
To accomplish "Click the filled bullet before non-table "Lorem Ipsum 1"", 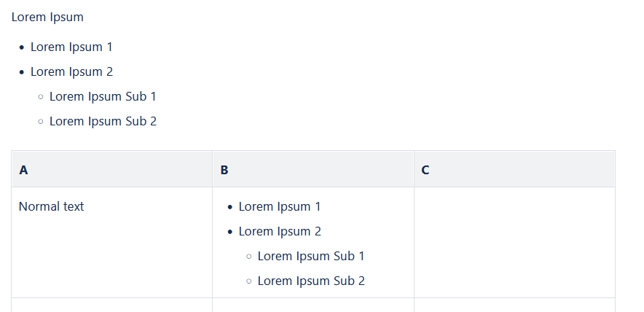I will pos(22,47).
